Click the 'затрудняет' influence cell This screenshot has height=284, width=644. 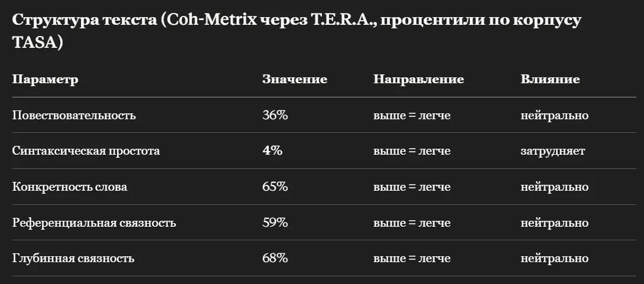[x=553, y=151]
